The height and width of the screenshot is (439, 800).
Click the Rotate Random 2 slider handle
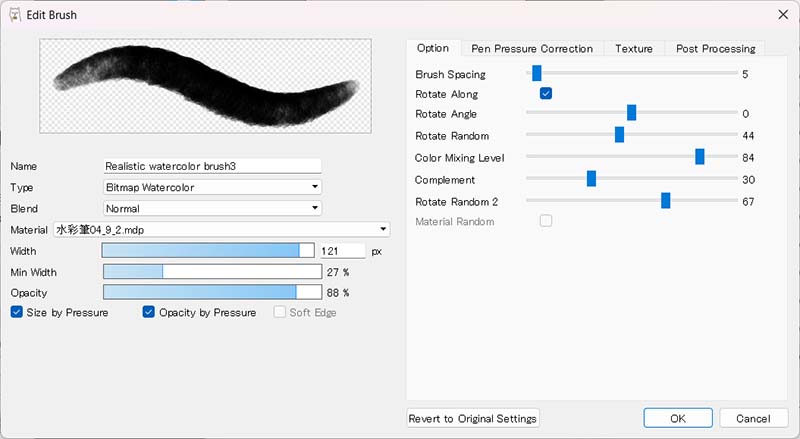(x=666, y=201)
